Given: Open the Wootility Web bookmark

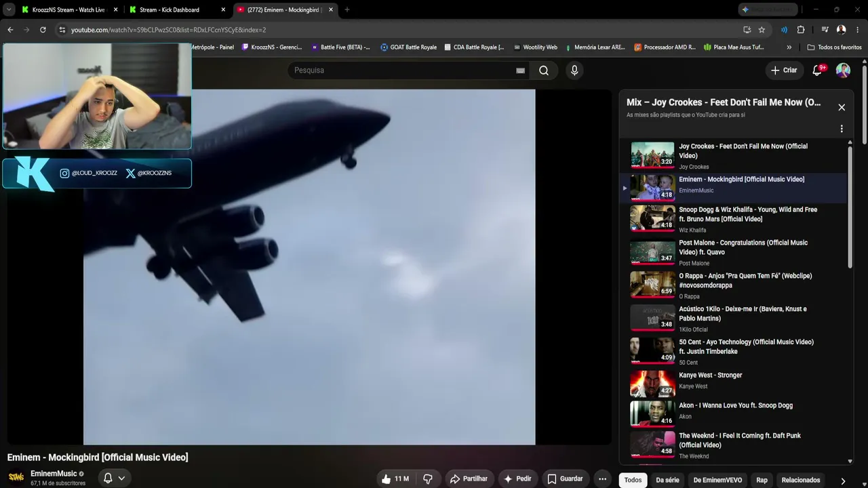Looking at the screenshot, I should (536, 47).
